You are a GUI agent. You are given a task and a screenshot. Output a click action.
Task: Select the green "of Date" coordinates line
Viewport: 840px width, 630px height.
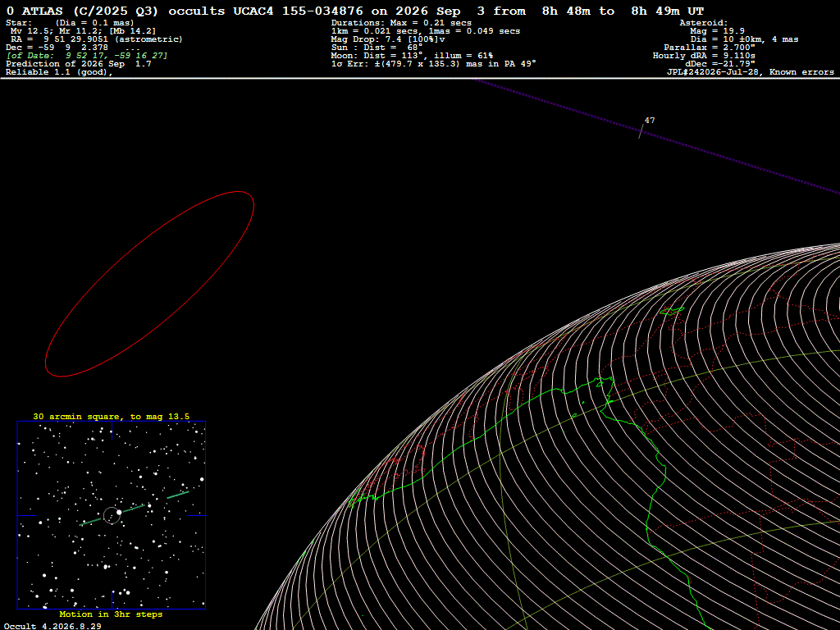coord(87,56)
